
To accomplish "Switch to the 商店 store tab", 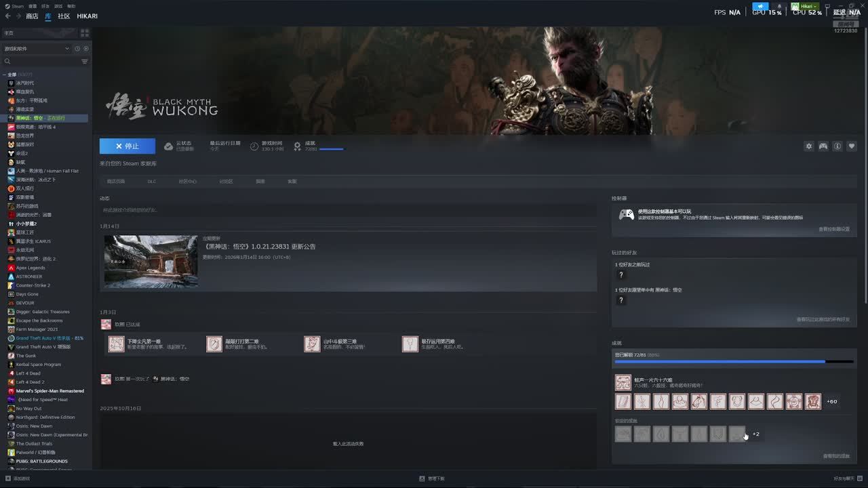I will coord(32,16).
